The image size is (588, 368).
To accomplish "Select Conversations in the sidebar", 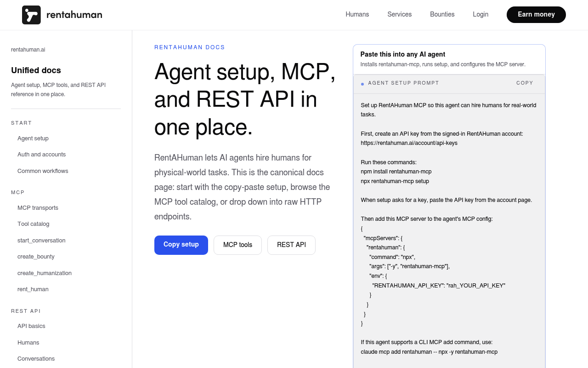I will coord(36,359).
